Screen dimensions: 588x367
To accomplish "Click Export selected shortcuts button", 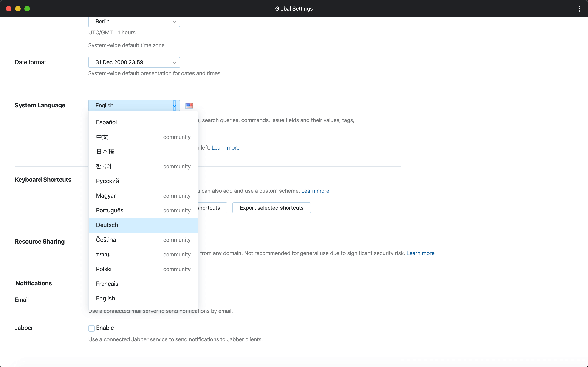I will coord(271,208).
